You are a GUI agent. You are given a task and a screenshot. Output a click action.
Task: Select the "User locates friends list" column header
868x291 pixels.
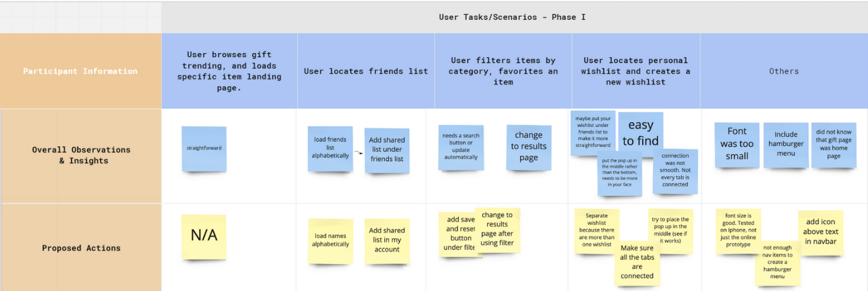[366, 71]
